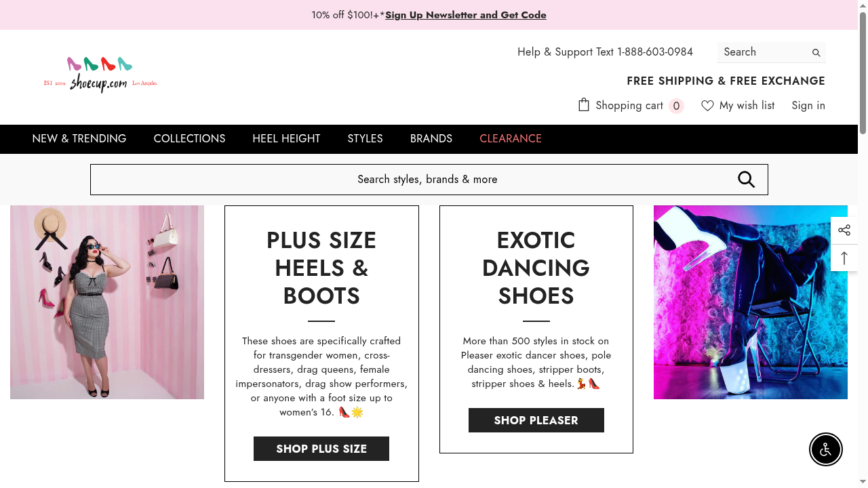
Task: Select the STYLES menu item
Action: [x=365, y=138]
